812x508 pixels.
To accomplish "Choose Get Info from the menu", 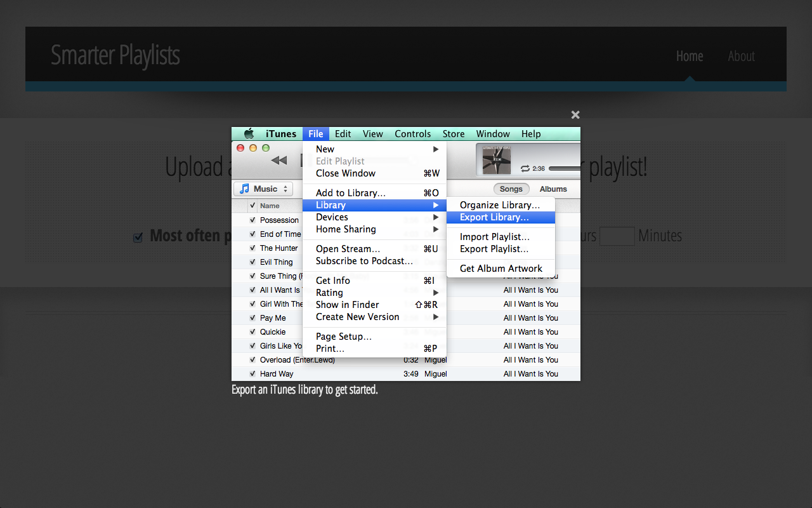I will point(375,281).
